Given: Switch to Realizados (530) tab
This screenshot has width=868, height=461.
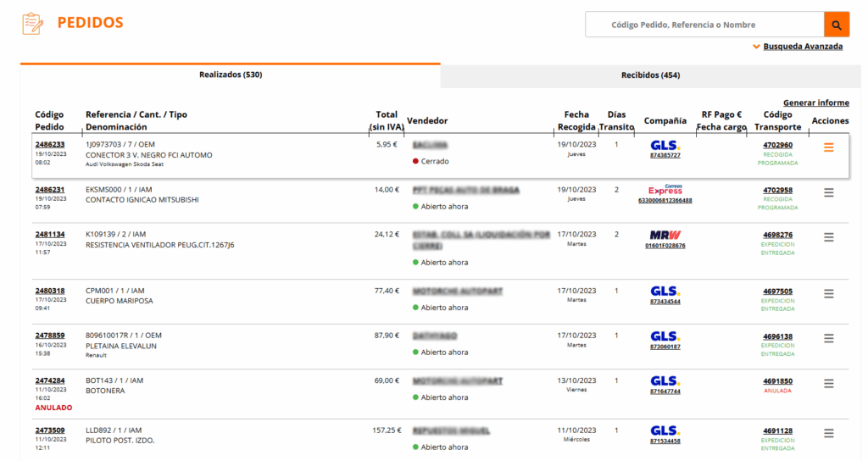Looking at the screenshot, I should (x=231, y=75).
